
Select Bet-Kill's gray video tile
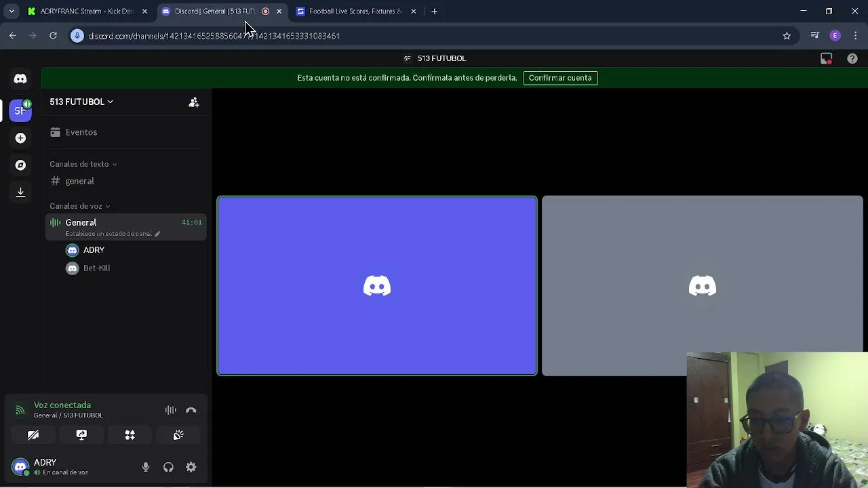pos(703,286)
